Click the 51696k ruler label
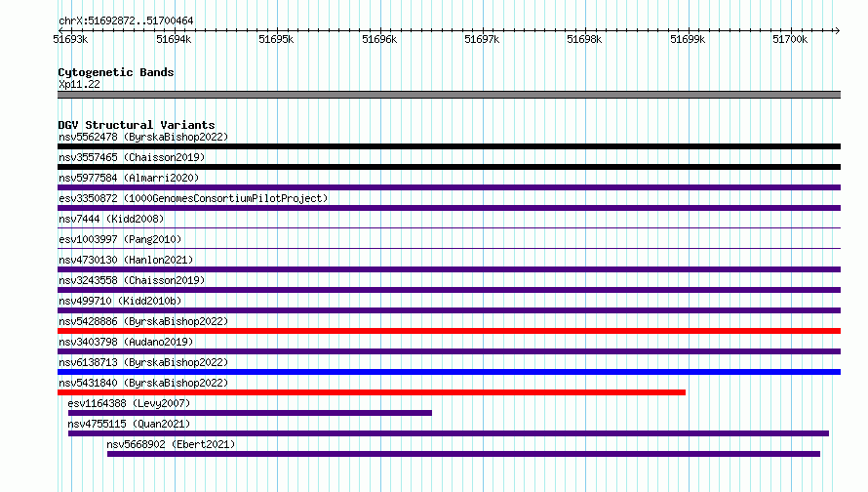Screen dimensions: 868x492 tap(379, 39)
